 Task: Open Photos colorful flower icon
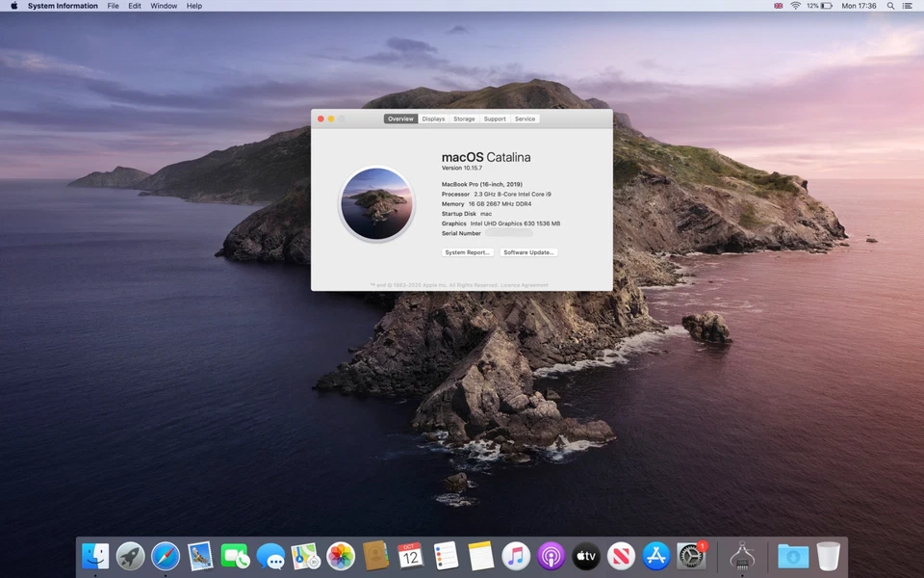click(x=341, y=556)
